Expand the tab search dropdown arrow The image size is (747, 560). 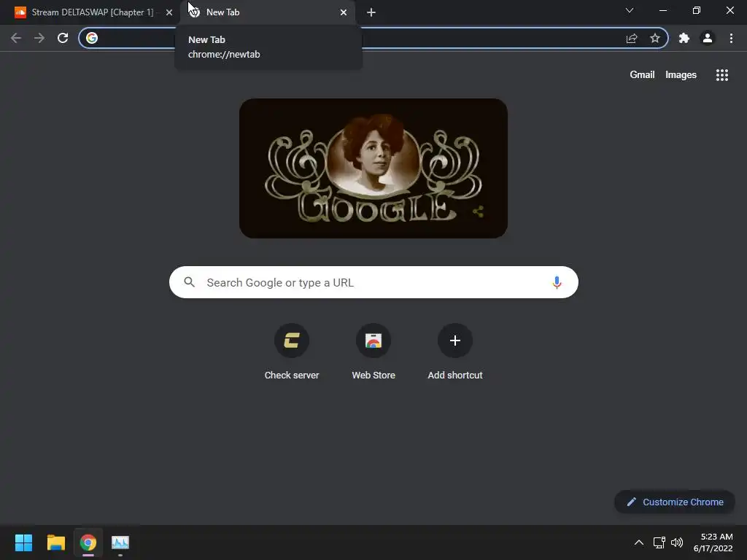point(630,10)
